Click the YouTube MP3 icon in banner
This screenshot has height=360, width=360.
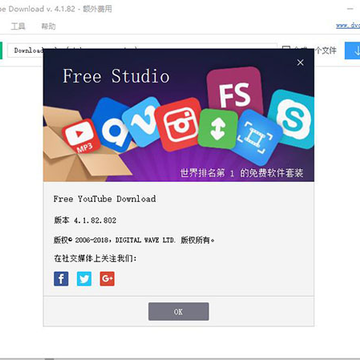[81, 136]
